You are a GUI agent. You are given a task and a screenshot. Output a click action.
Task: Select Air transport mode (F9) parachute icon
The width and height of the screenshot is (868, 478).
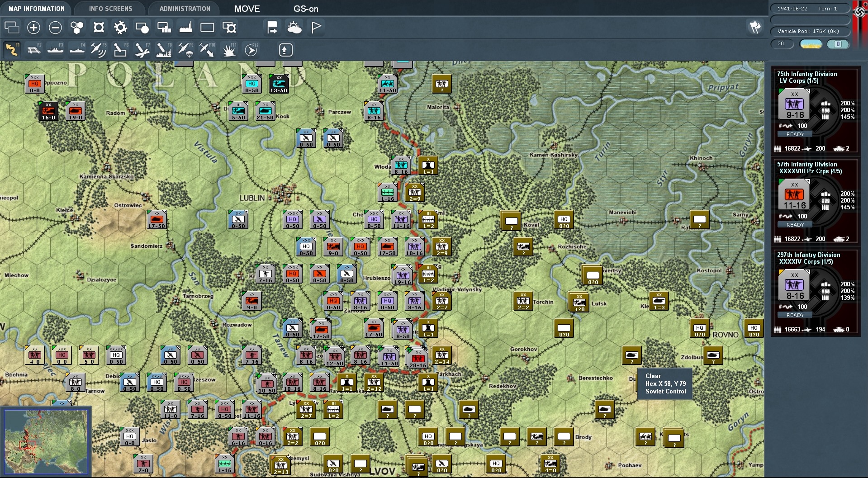click(185, 50)
